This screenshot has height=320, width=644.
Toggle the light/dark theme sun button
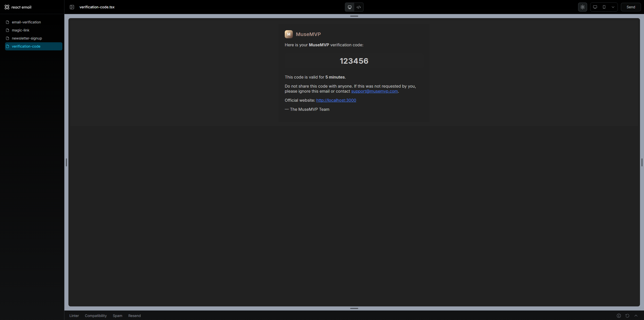point(582,7)
